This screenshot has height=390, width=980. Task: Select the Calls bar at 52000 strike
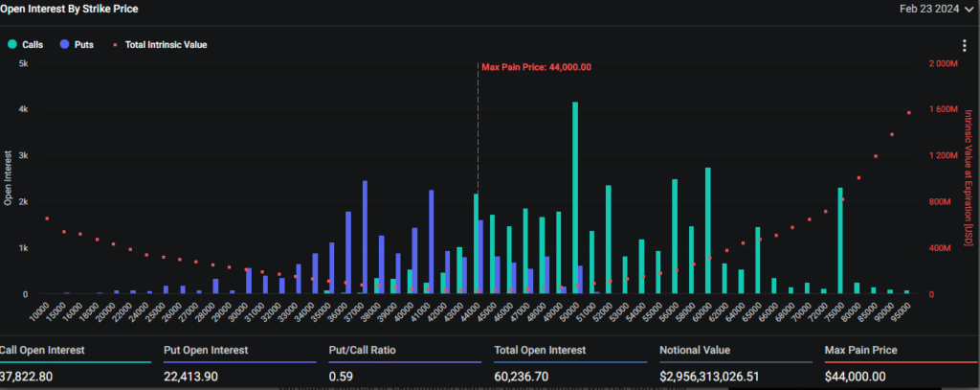click(x=608, y=240)
